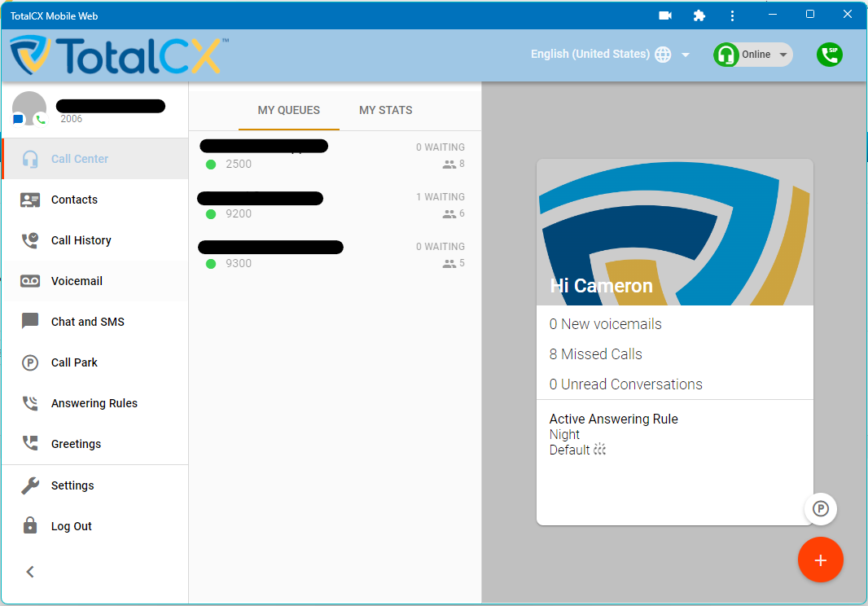Open Call Park in sidebar

95,362
